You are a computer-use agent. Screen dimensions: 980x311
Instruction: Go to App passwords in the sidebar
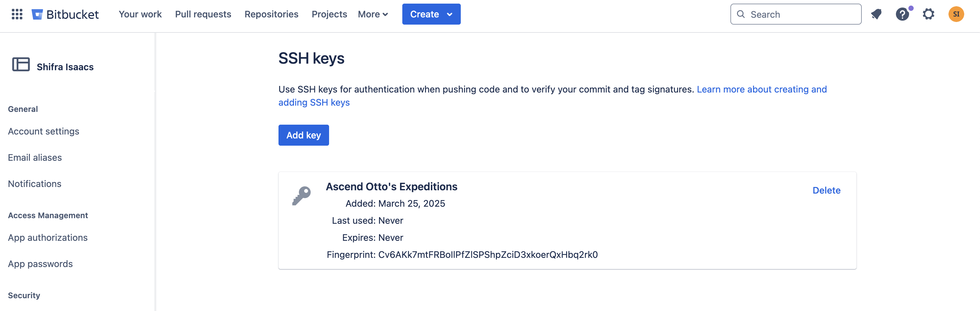pos(40,264)
